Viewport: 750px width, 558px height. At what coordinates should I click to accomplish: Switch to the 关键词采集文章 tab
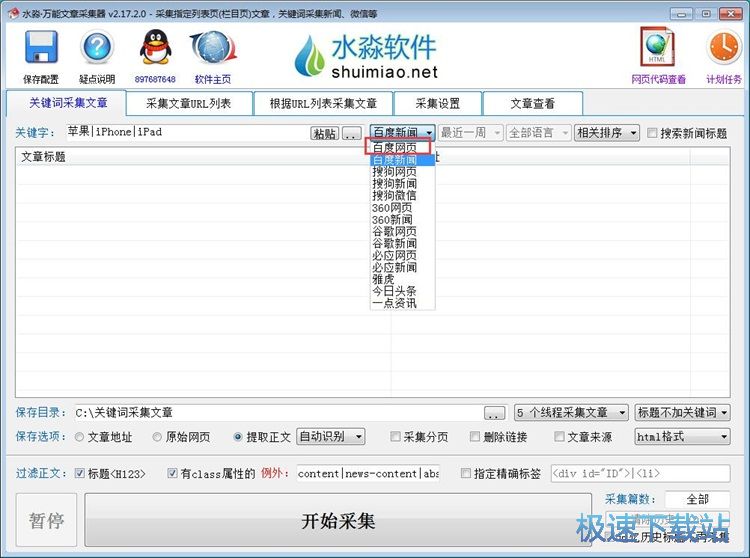coord(67,103)
